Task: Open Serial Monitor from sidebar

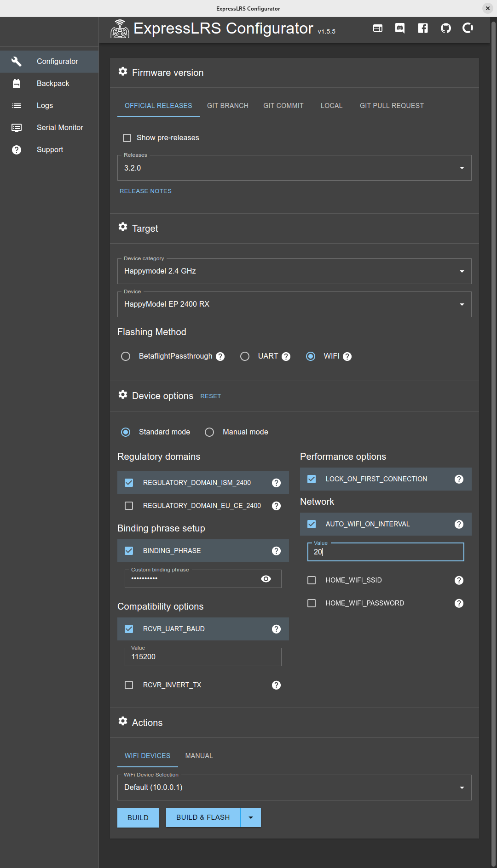Action: pyautogui.click(x=60, y=128)
